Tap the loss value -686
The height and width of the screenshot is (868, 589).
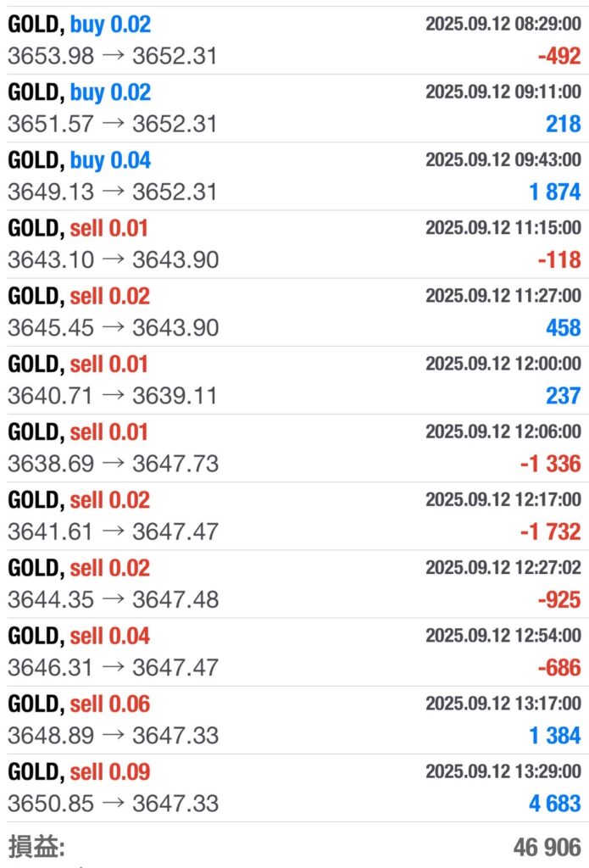tap(558, 667)
